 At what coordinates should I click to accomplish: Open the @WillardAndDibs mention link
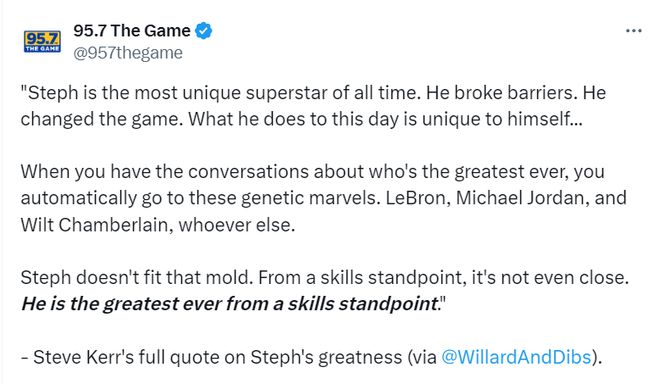tap(516, 357)
